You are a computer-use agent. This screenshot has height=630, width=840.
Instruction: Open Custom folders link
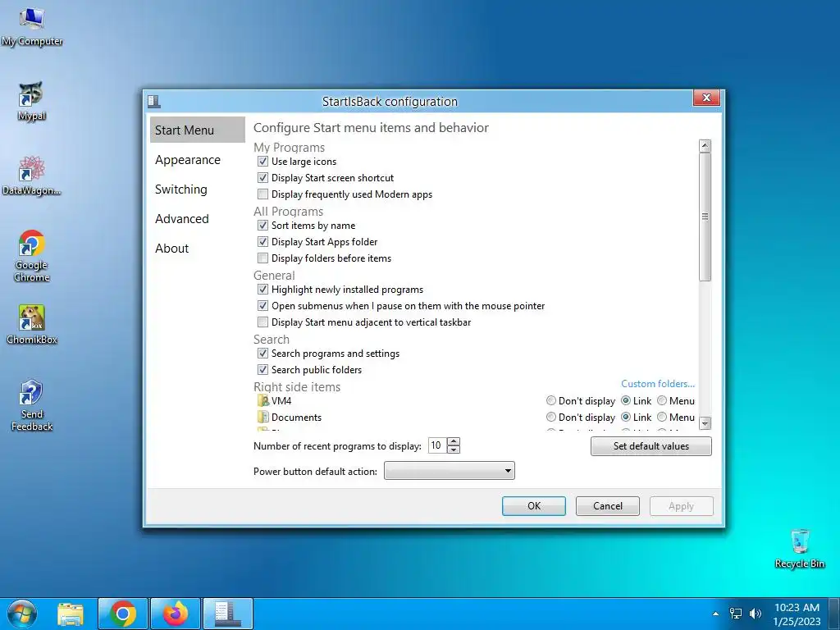(x=658, y=384)
